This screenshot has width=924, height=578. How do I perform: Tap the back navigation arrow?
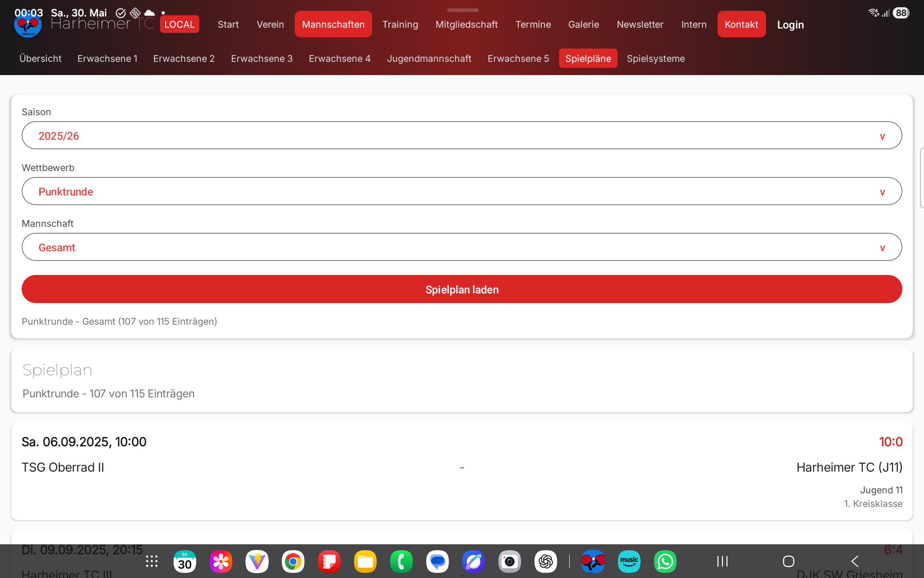[855, 561]
